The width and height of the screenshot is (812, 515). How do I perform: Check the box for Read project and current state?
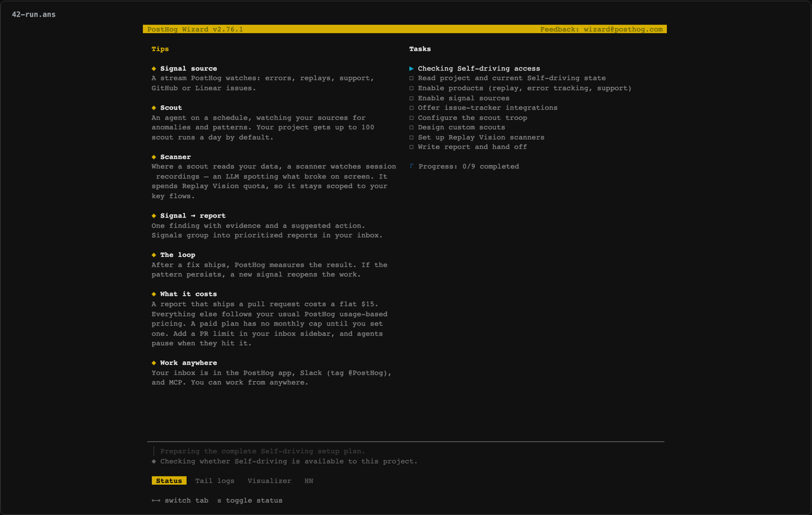[x=412, y=78]
